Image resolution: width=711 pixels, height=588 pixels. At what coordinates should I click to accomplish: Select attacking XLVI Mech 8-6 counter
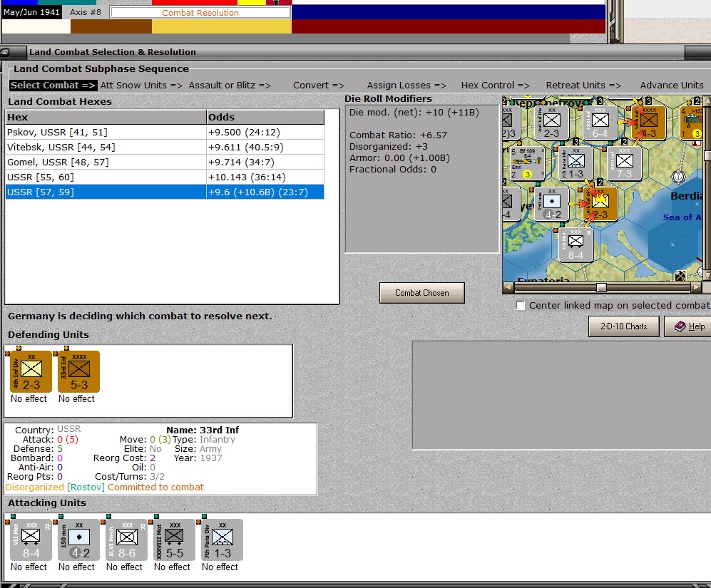click(126, 540)
